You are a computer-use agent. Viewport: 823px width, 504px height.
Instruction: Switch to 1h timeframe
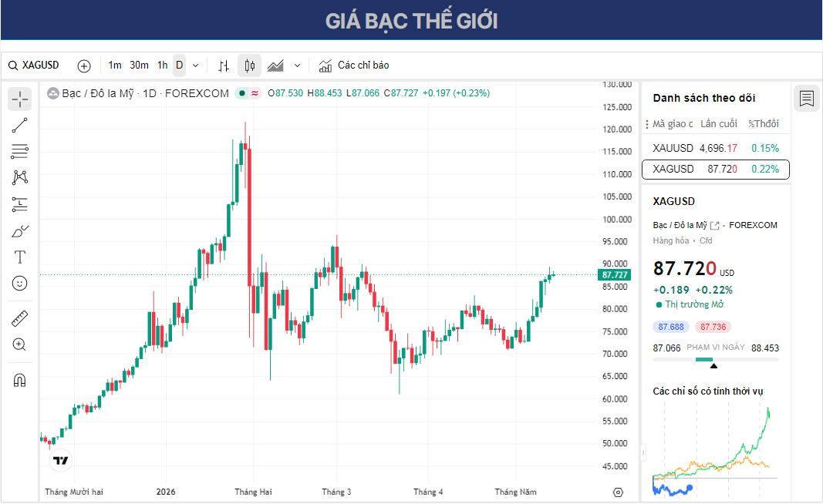[163, 66]
